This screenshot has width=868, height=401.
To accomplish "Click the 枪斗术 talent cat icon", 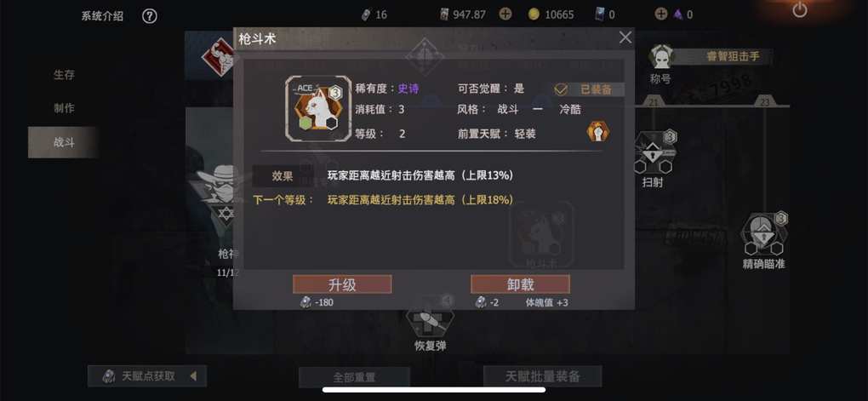I will (x=317, y=108).
